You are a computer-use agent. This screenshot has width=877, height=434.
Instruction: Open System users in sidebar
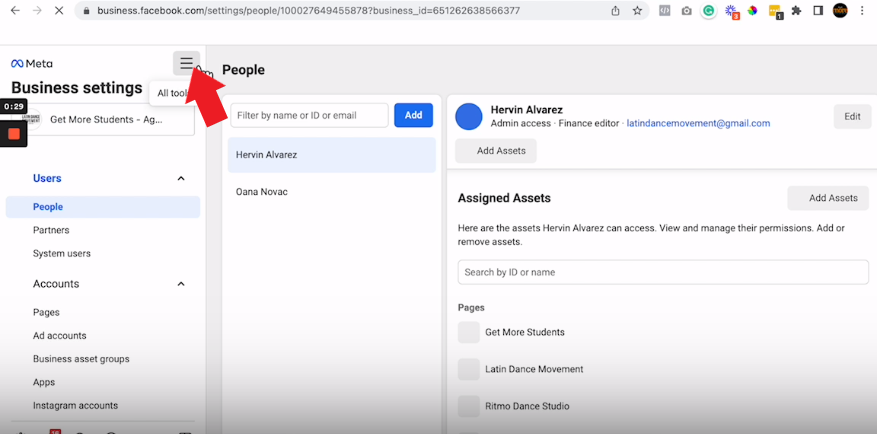point(62,253)
